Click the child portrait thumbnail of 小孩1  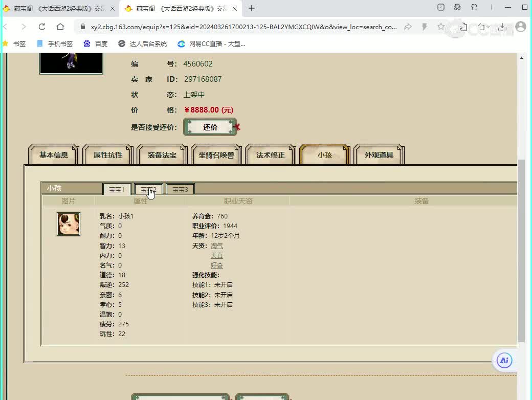point(69,224)
